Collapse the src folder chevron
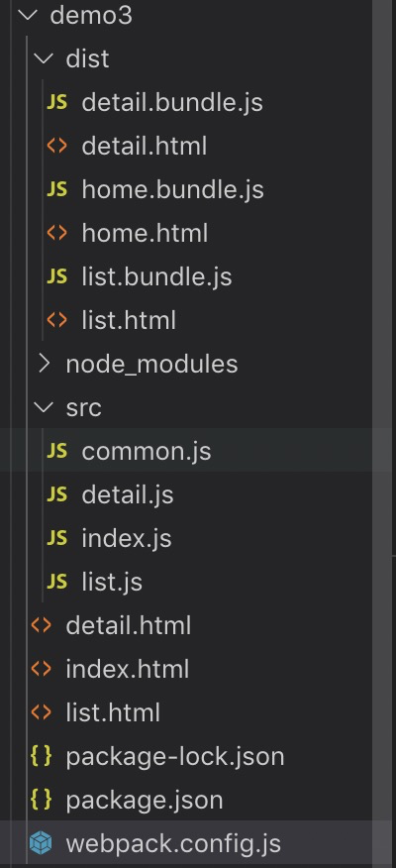 (x=44, y=407)
